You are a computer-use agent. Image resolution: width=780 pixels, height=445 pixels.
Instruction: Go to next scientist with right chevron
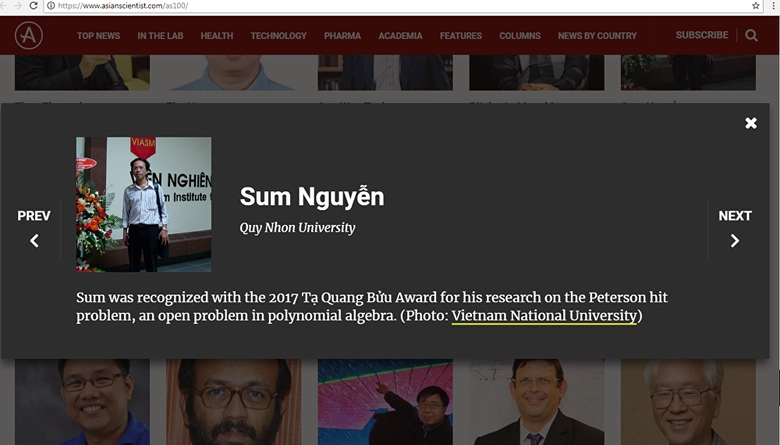[735, 240]
